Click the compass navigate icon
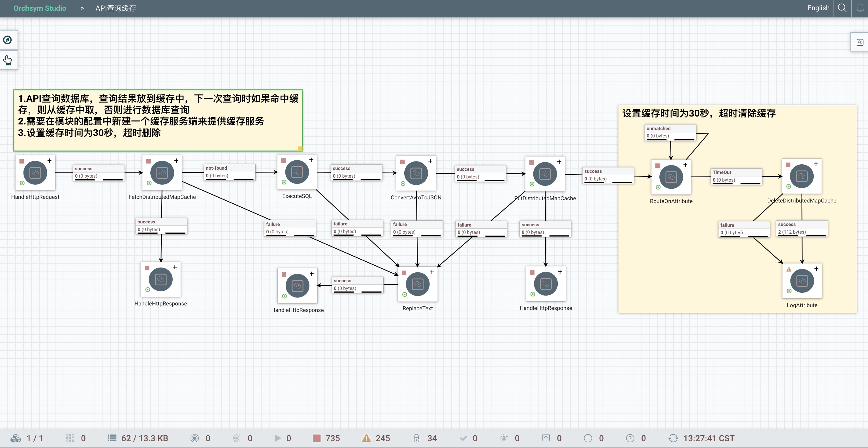The width and height of the screenshot is (868, 448). point(7,40)
